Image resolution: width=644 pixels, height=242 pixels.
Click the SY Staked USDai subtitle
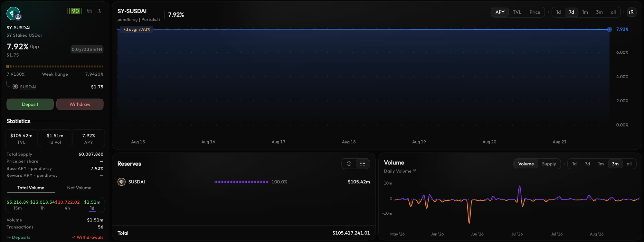tap(24, 35)
